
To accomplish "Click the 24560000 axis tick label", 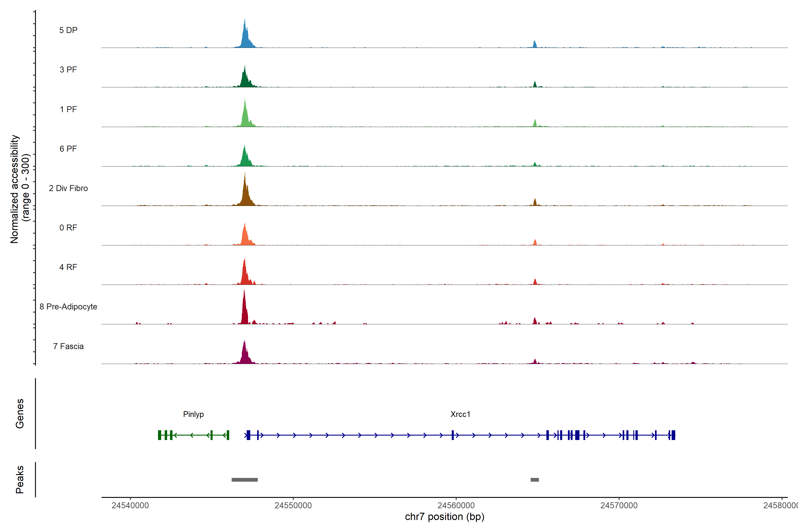I will pyautogui.click(x=456, y=506).
